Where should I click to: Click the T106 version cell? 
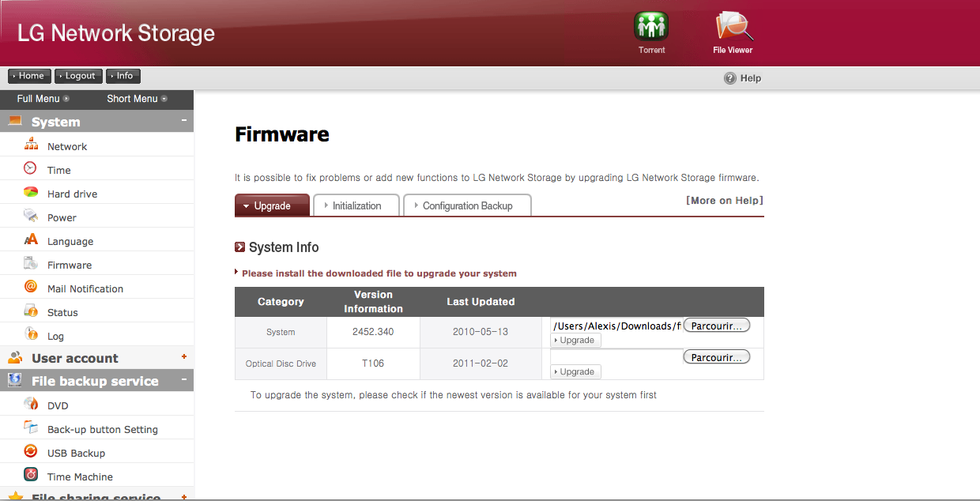(x=373, y=364)
